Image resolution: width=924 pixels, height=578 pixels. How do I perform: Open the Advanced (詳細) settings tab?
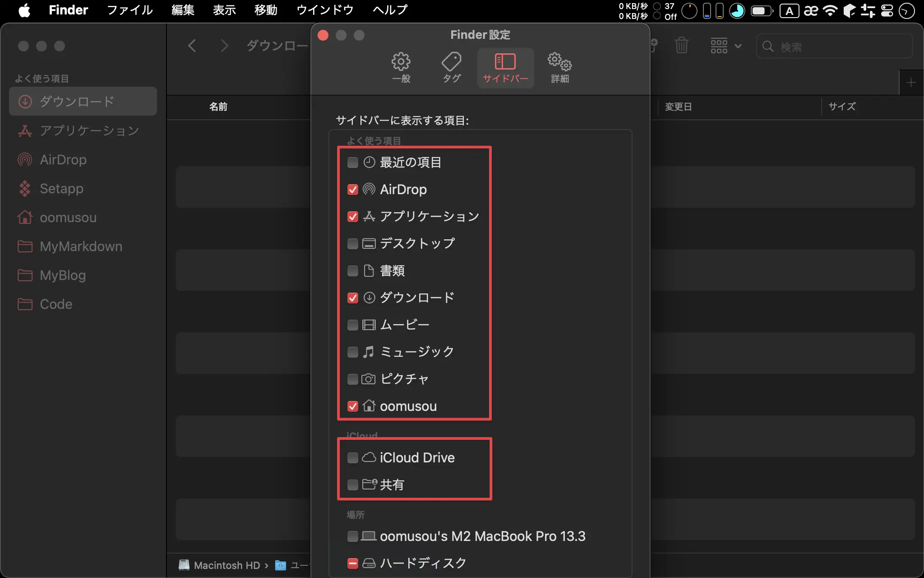coord(559,68)
